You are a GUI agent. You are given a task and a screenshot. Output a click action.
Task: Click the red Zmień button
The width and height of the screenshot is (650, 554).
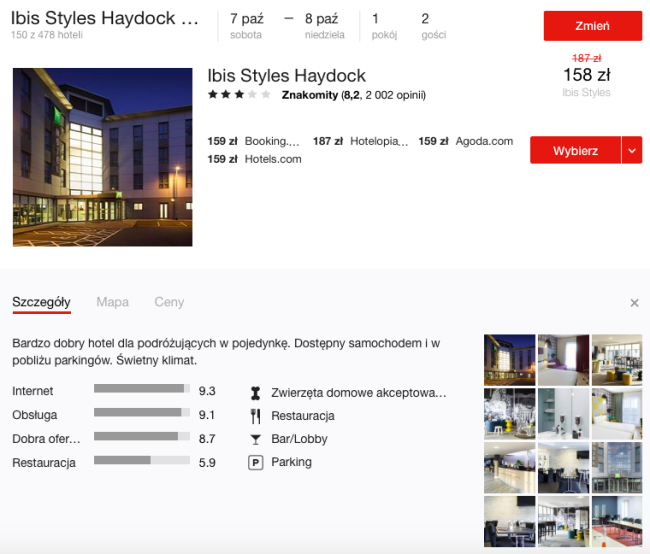[x=593, y=26]
